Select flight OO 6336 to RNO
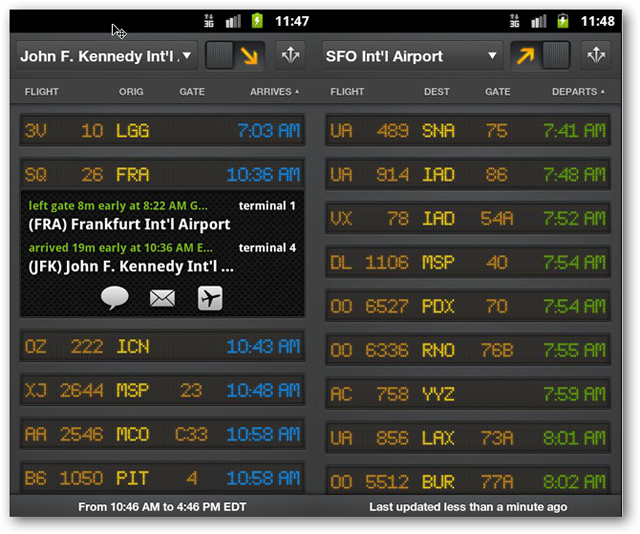 pos(468,350)
